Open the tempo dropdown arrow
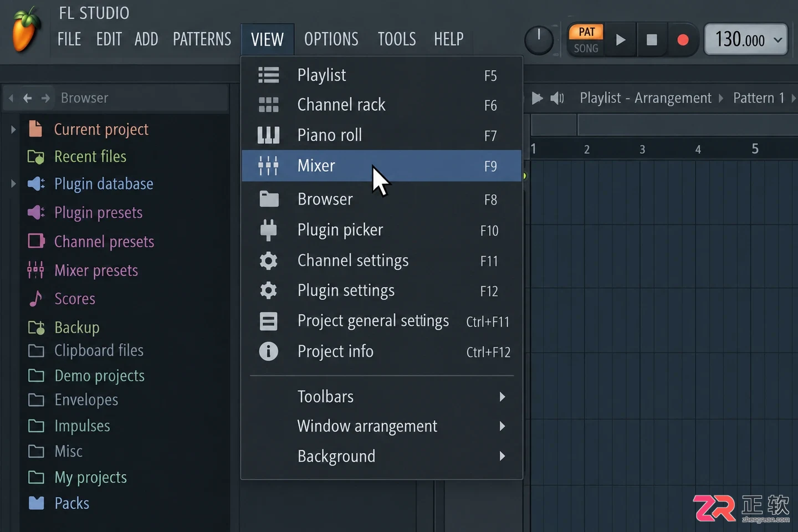This screenshot has height=532, width=798. coord(778,40)
